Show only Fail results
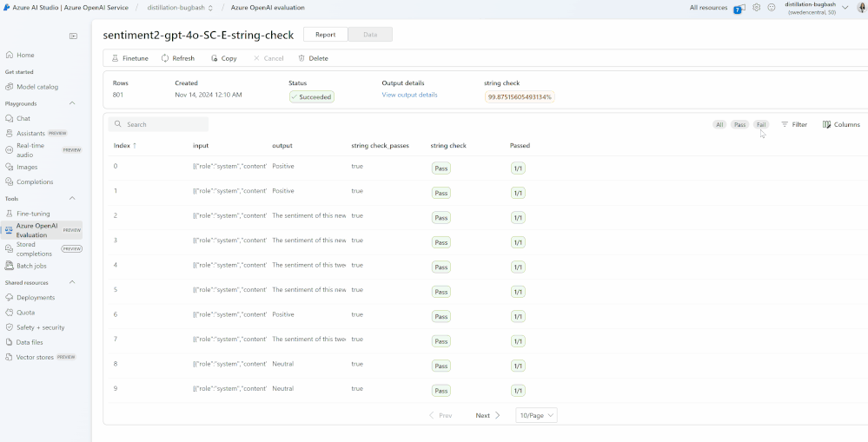 coord(761,124)
